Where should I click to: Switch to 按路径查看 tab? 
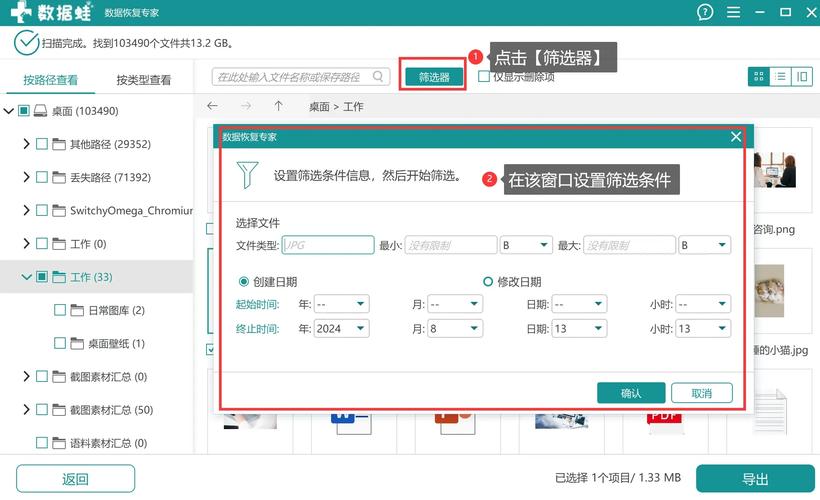(x=50, y=79)
